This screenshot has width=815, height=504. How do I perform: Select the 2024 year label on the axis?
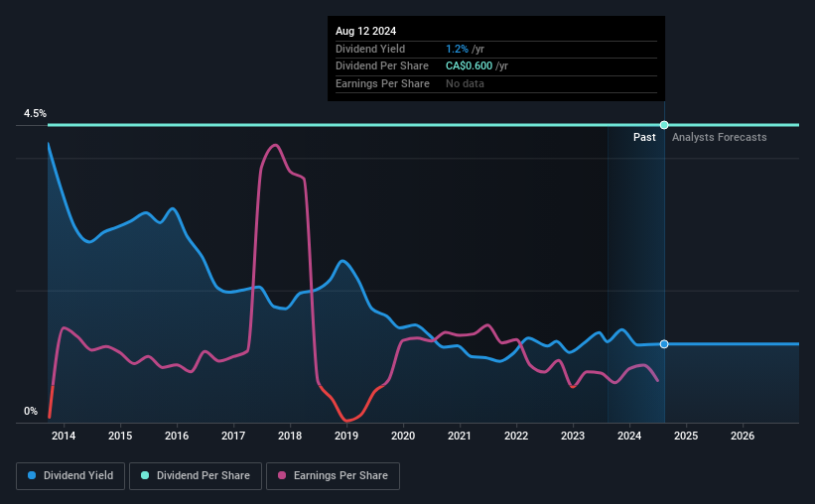coord(629,436)
